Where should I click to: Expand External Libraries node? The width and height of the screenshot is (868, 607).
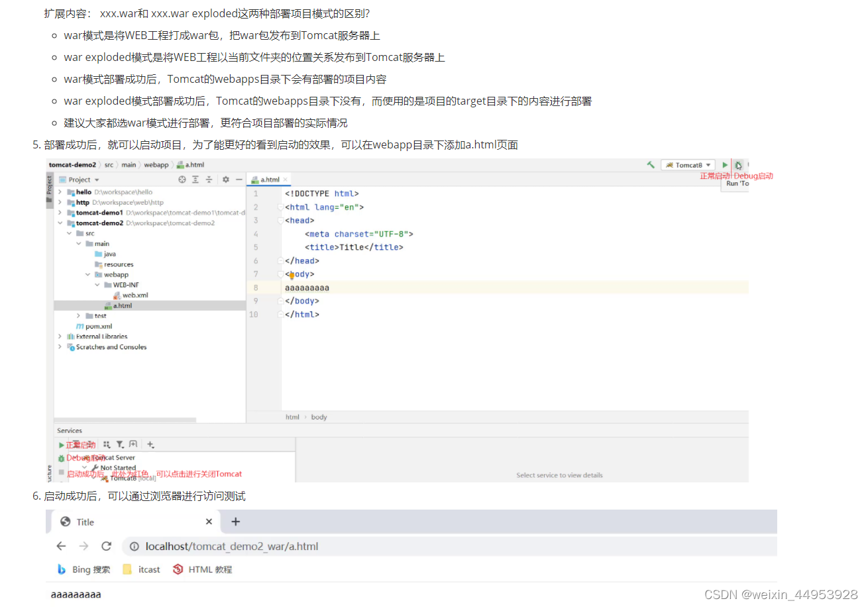coord(60,337)
